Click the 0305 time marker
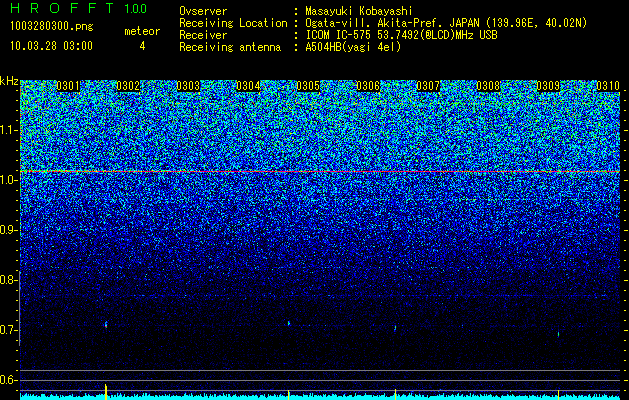Image resolution: width=629 pixels, height=400 pixels. (308, 86)
